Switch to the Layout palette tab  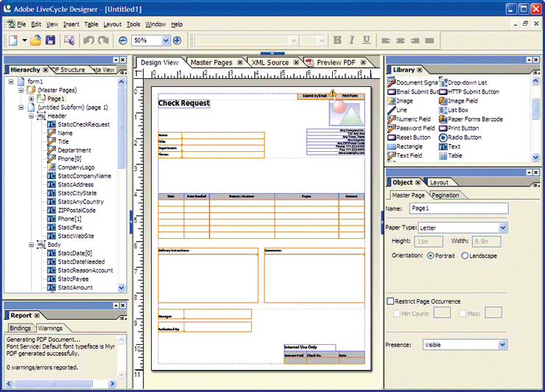point(440,182)
